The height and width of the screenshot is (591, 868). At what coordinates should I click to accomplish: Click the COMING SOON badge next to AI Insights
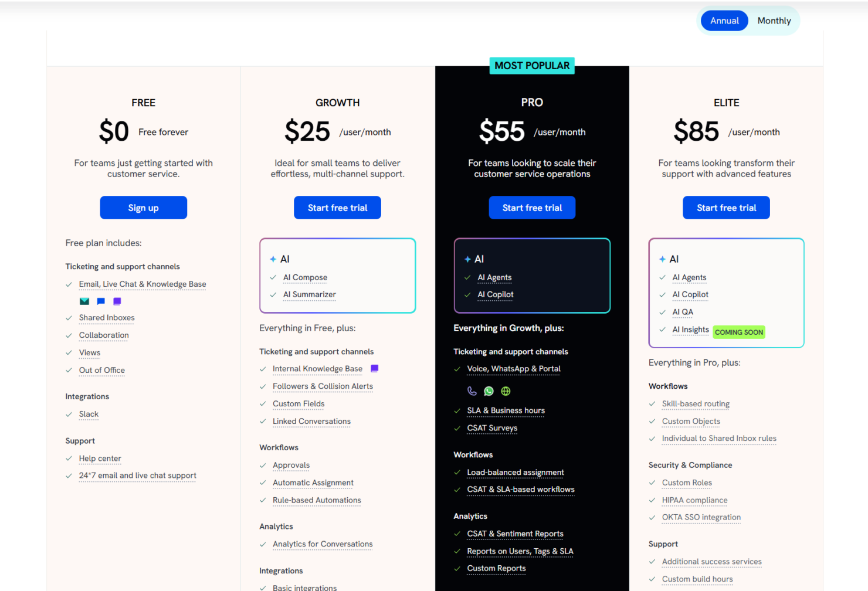738,332
